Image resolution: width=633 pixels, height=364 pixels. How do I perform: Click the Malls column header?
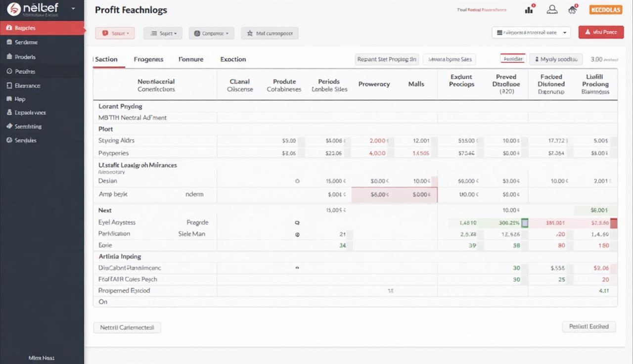pos(416,84)
